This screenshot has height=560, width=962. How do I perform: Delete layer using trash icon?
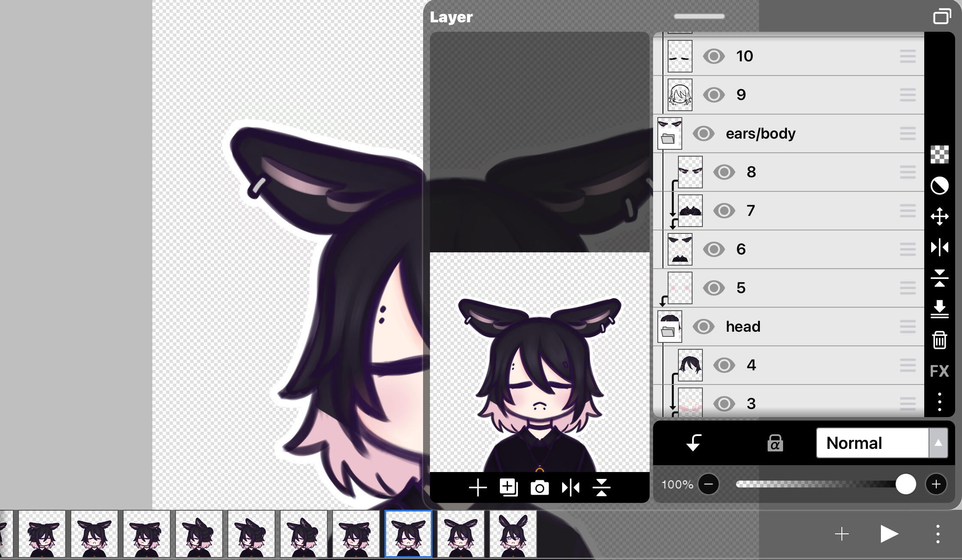[x=939, y=340]
